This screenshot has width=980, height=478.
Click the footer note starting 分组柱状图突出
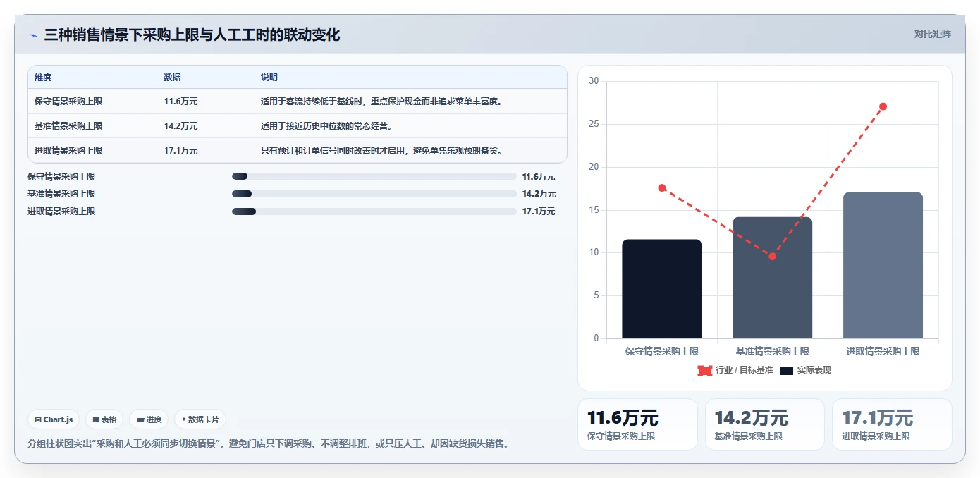[x=268, y=444]
